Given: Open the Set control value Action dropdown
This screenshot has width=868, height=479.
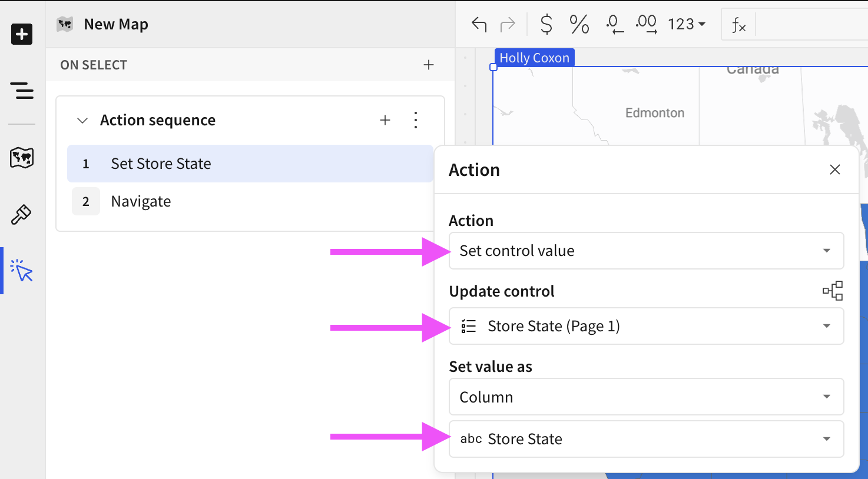Looking at the screenshot, I should tap(646, 251).
